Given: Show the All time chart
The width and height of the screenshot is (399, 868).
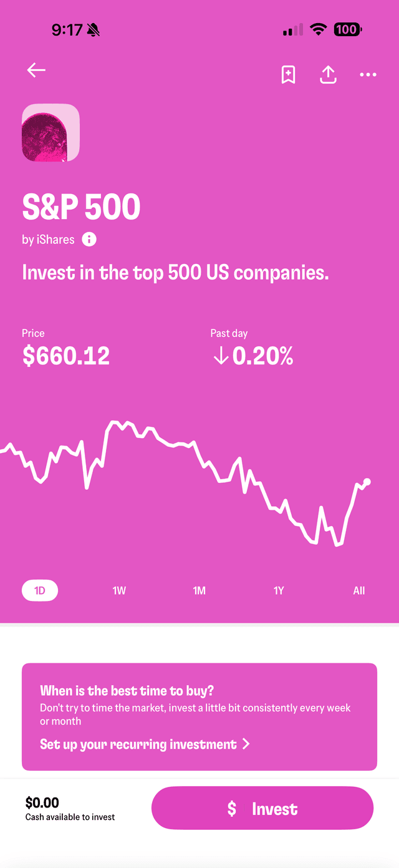Looking at the screenshot, I should point(359,590).
